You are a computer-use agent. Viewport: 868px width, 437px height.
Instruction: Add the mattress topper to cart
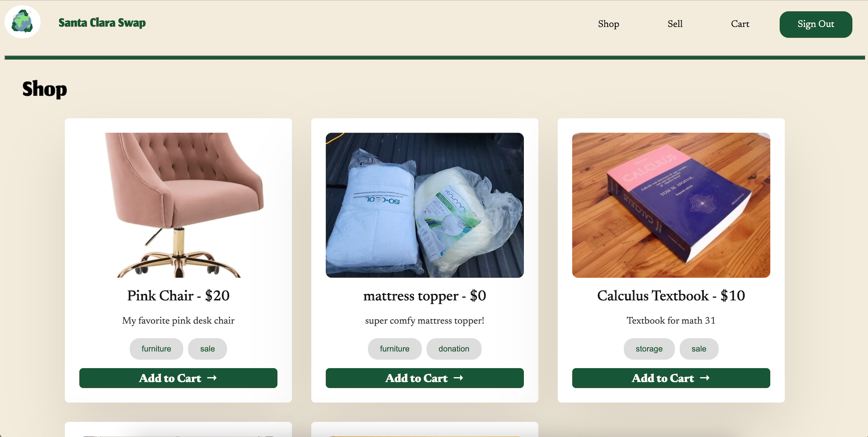pyautogui.click(x=425, y=378)
